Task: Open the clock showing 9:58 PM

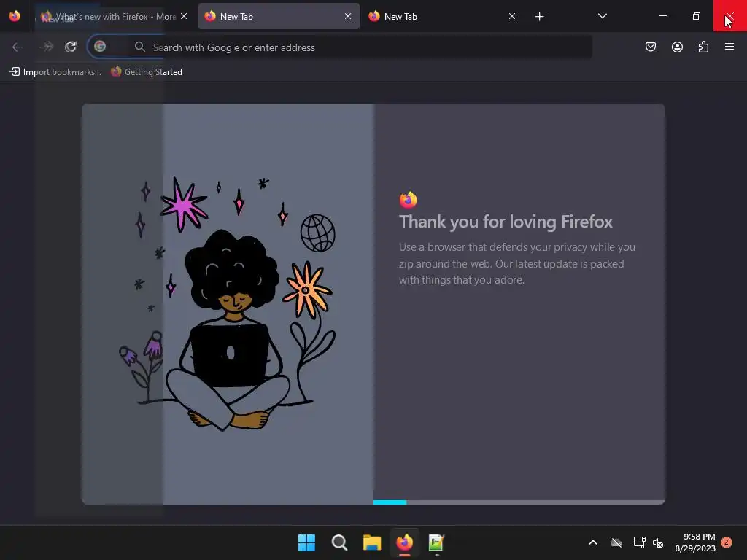Action: pyautogui.click(x=695, y=542)
